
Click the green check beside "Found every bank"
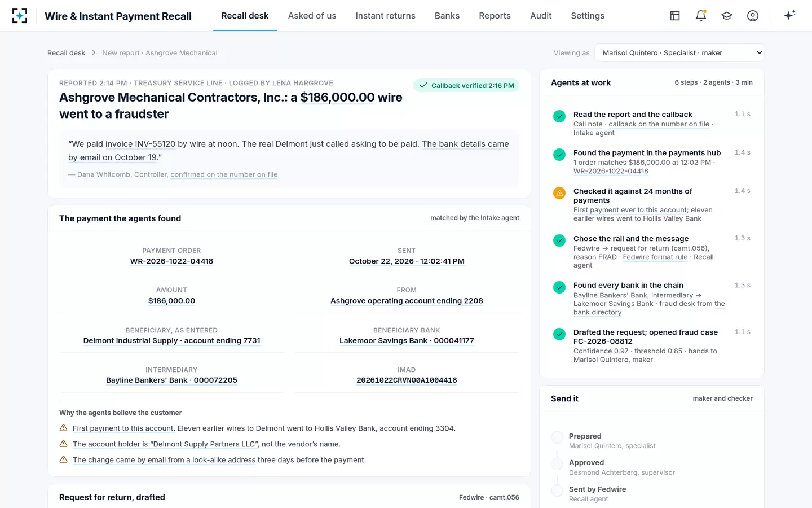tap(559, 287)
